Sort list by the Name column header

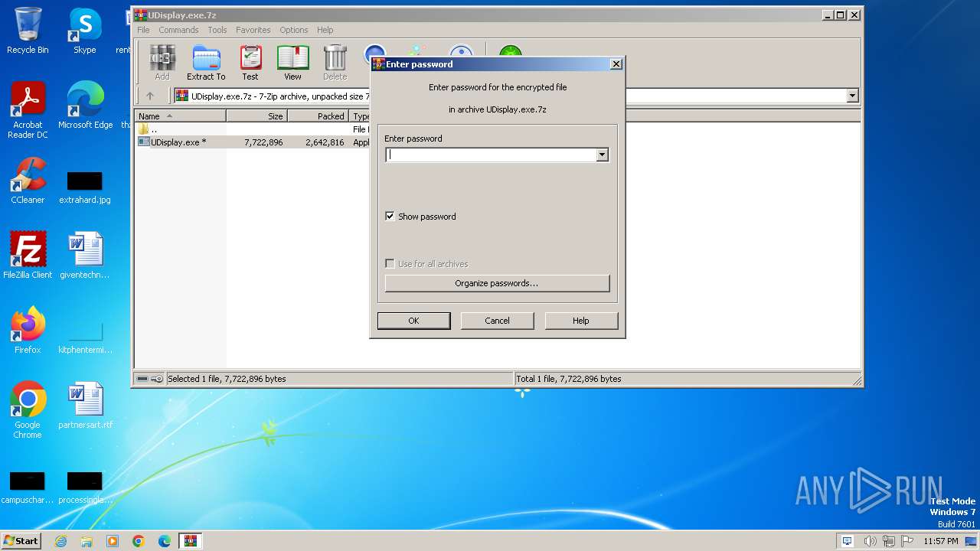coord(181,116)
